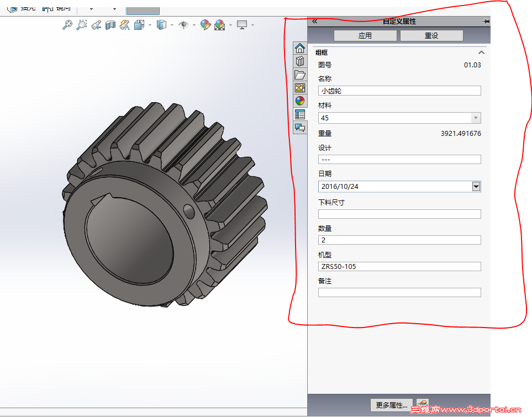Image resolution: width=532 pixels, height=417 pixels.
Task: Click the icon beside 更多属性 button
Action: tap(423, 403)
